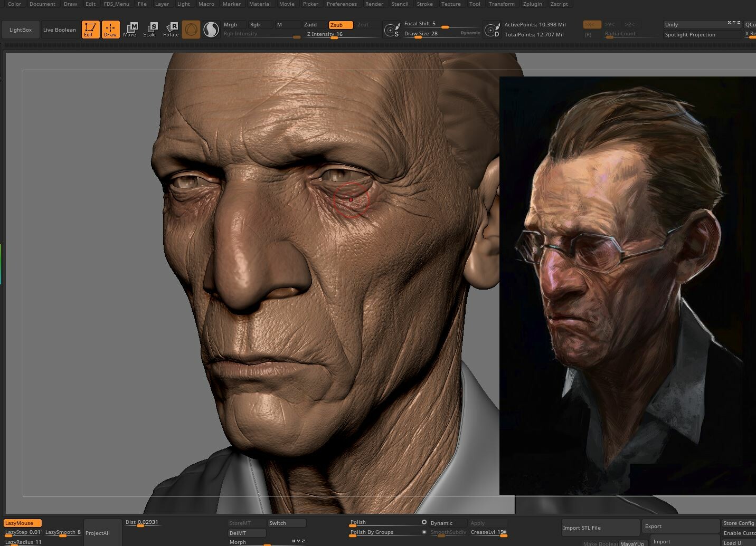Open the Zplugin menu
This screenshot has height=546, width=756.
click(532, 4)
